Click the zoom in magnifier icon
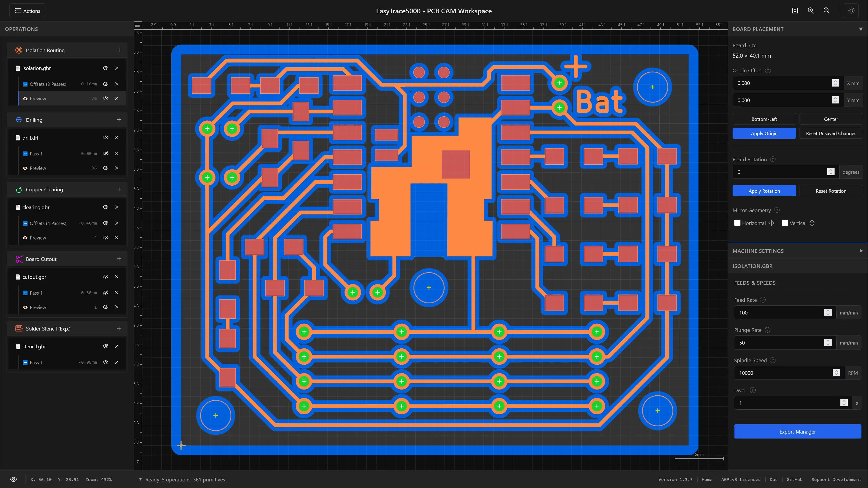The height and width of the screenshot is (488, 868). (811, 11)
